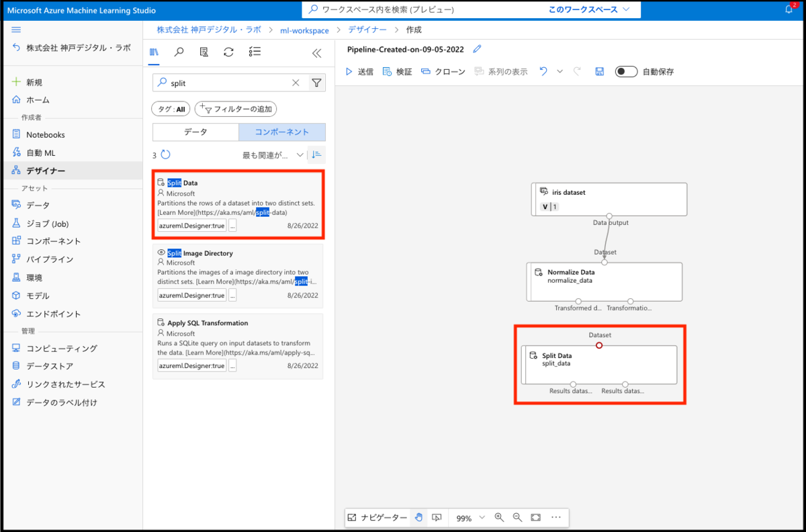806x532 pixels.
Task: Click the 送信 submit button
Action: click(359, 71)
